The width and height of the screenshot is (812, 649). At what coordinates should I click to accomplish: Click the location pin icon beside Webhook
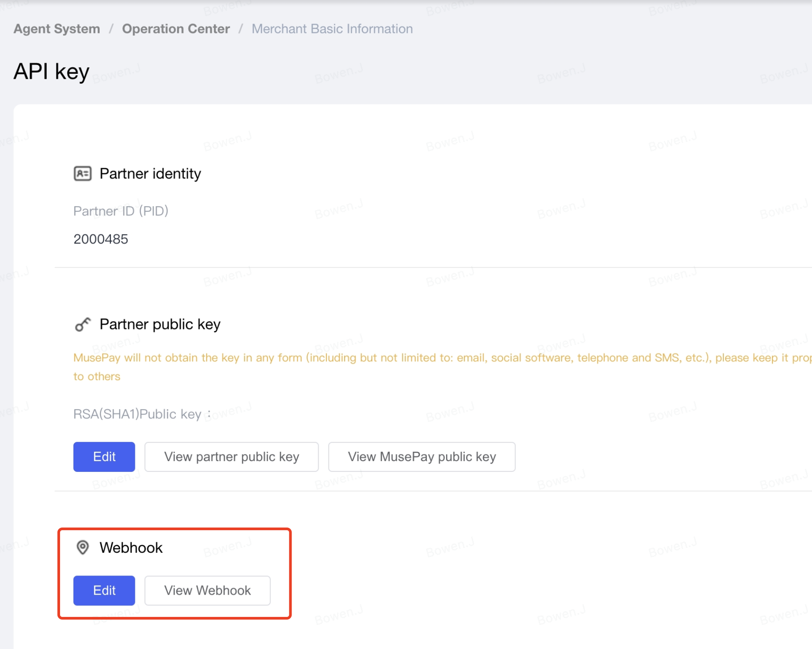pos(82,548)
